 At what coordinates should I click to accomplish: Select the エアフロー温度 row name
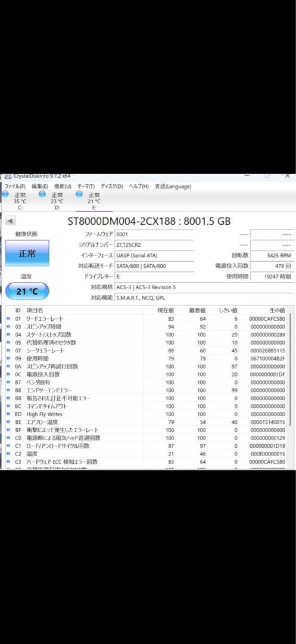(42, 422)
